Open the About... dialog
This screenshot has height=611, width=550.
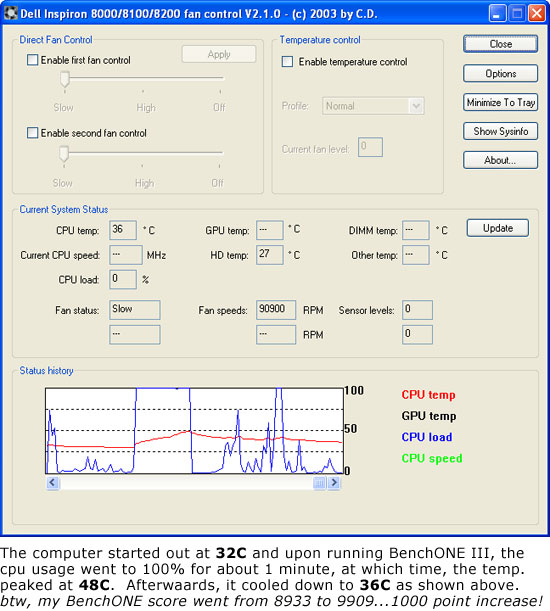tap(500, 160)
